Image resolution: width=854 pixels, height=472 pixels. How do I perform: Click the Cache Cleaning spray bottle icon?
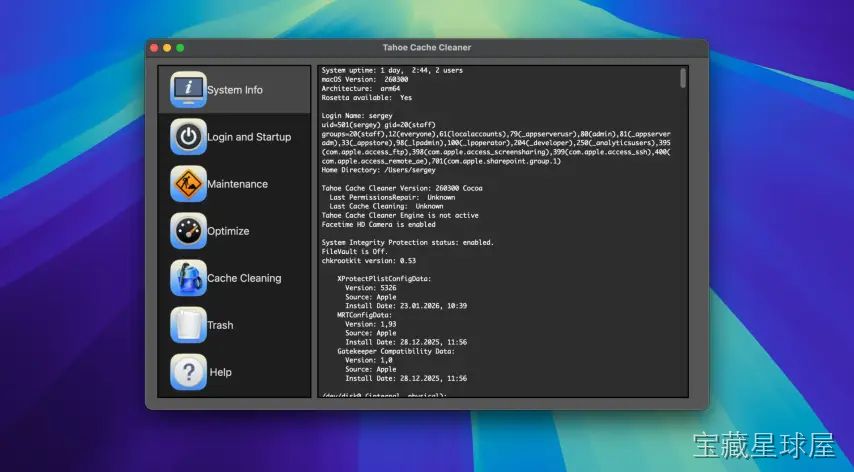coord(188,278)
